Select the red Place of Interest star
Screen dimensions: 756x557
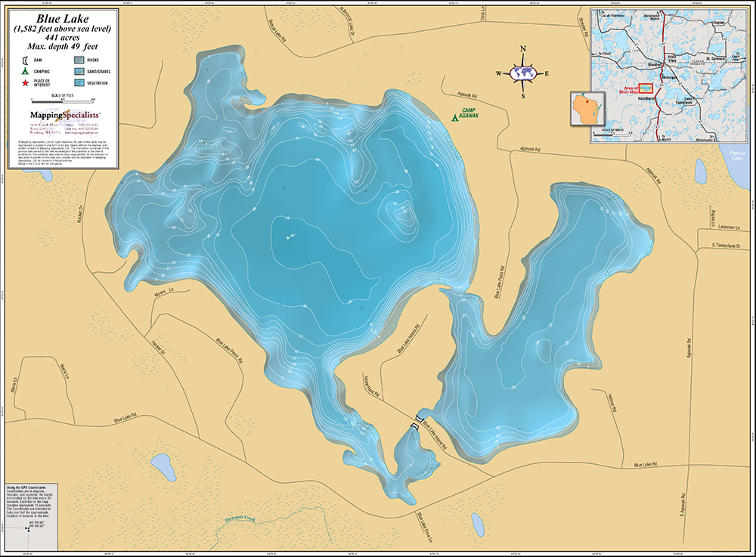25,83
